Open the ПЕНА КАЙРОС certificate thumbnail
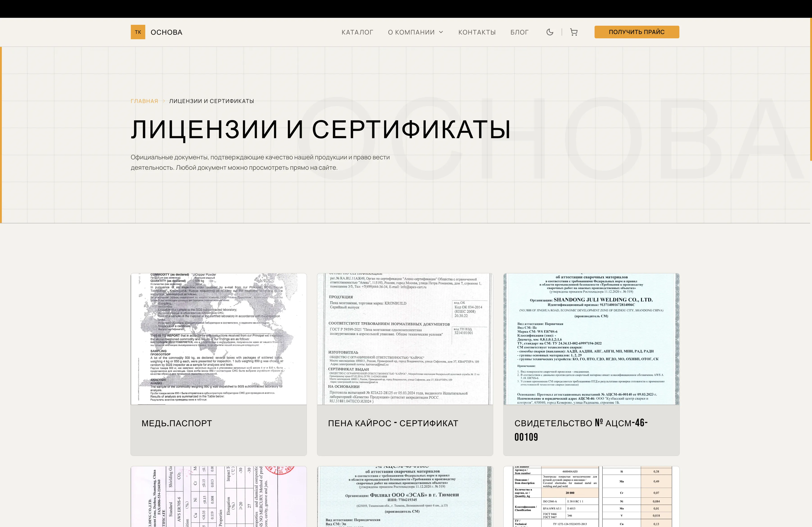 pos(405,339)
